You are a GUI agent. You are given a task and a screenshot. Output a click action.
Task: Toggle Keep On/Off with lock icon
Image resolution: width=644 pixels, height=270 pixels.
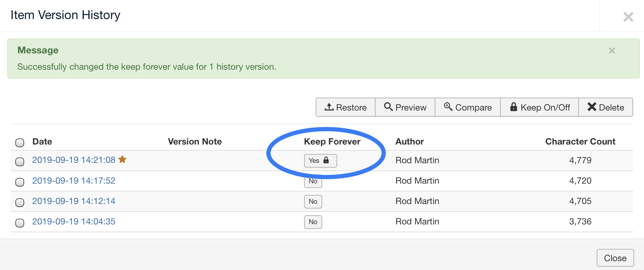(x=539, y=107)
